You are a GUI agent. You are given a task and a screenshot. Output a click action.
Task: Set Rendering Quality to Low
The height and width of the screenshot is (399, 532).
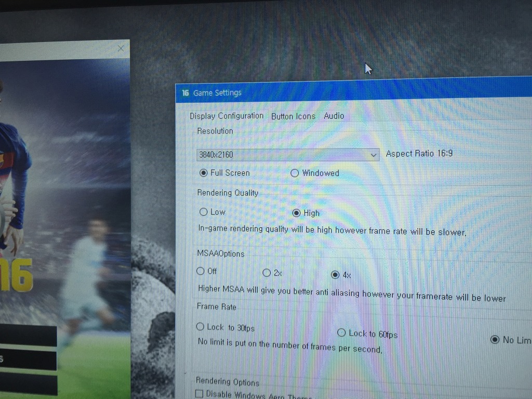(x=203, y=211)
